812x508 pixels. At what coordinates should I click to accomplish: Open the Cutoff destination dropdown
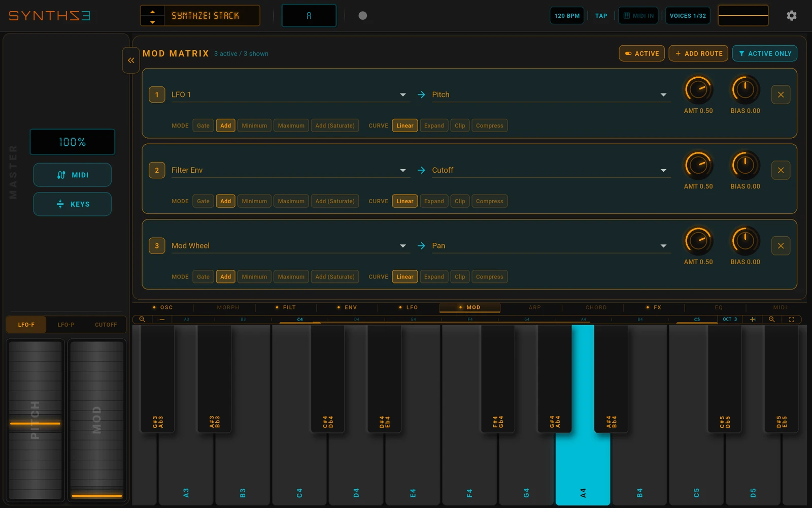(551, 170)
